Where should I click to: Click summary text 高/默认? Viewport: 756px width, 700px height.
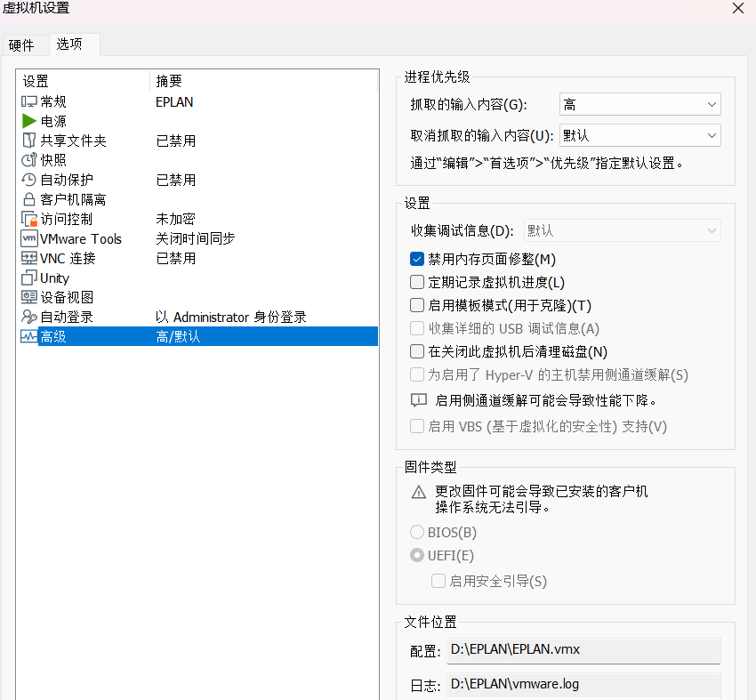[x=178, y=336]
